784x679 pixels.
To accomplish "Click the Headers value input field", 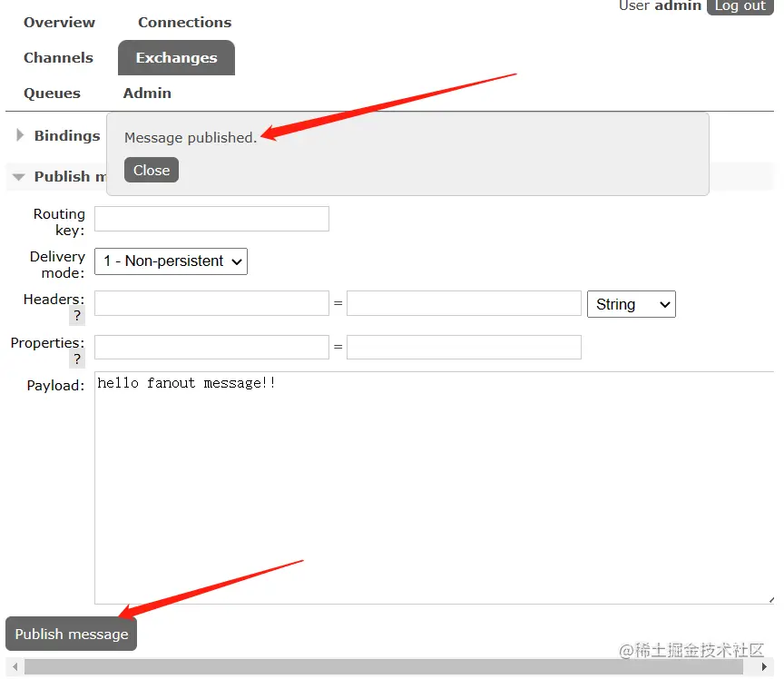I will coord(464,303).
